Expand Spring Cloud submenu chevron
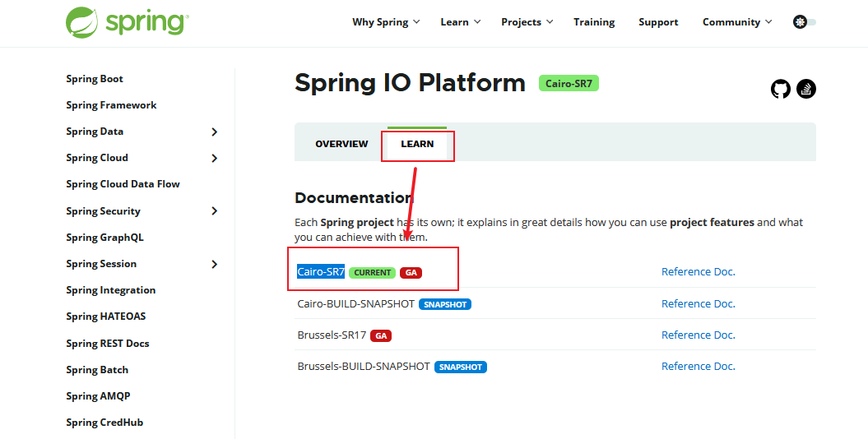The height and width of the screenshot is (439, 868). [x=215, y=158]
